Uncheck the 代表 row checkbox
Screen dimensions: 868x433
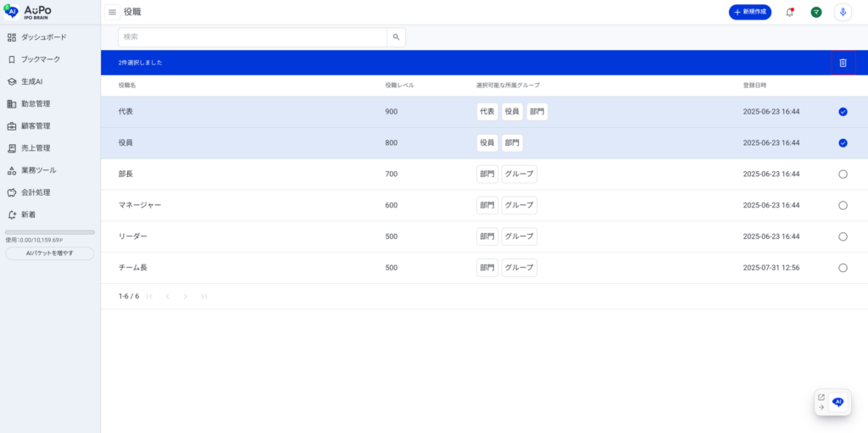point(843,112)
